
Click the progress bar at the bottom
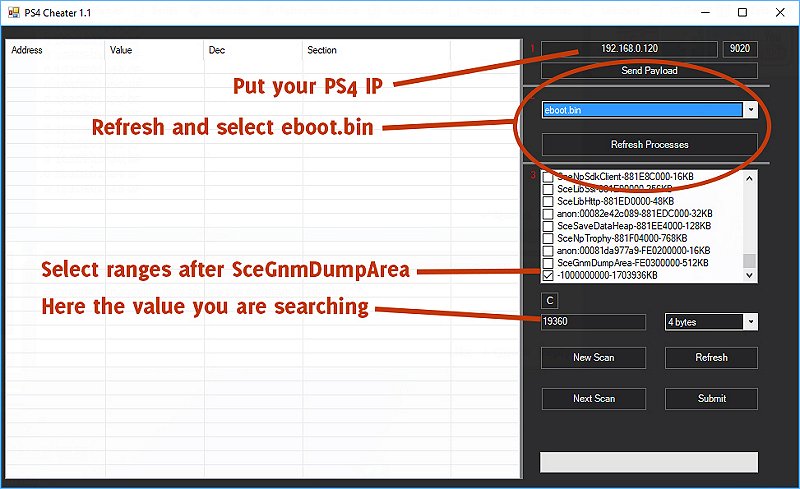tap(649, 462)
